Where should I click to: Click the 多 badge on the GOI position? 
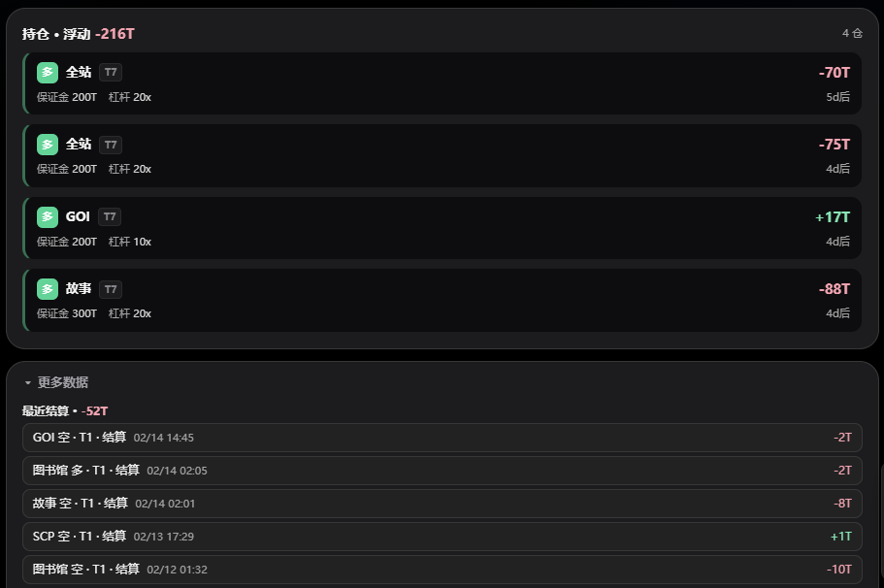click(x=48, y=216)
